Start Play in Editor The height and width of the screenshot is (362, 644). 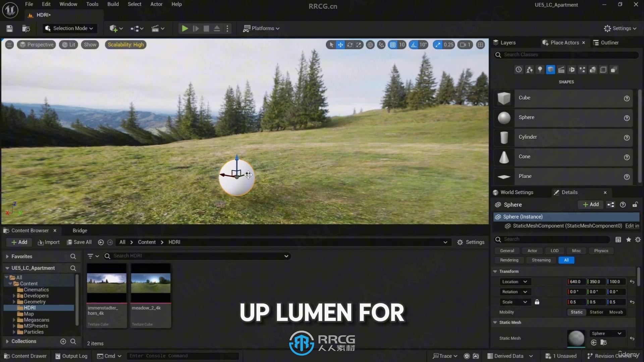[x=184, y=28]
